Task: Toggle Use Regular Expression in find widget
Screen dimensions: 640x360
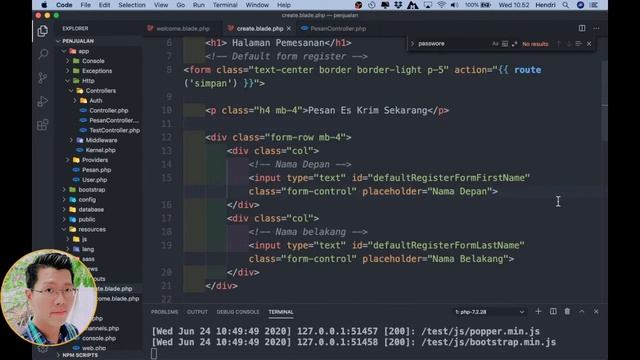Action: point(514,44)
